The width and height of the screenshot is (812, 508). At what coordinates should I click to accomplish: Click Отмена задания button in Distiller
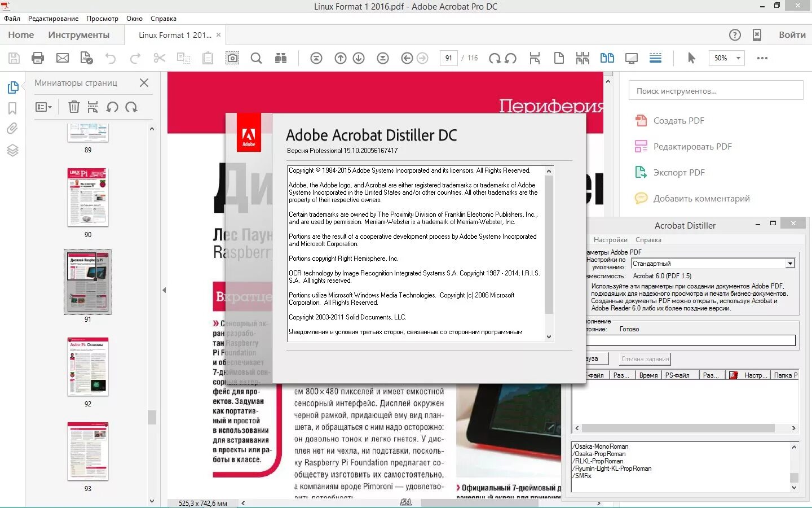[645, 358]
